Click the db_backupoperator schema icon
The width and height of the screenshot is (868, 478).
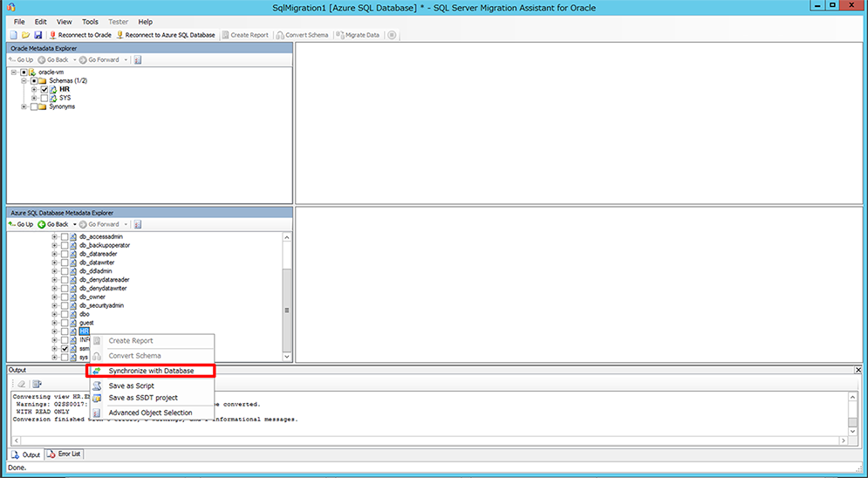click(x=73, y=245)
